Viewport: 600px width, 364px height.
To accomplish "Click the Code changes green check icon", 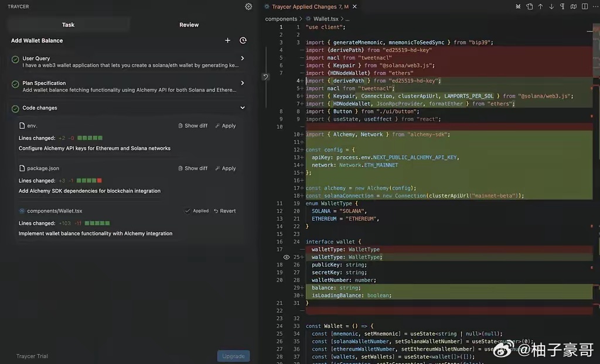I will (15, 109).
